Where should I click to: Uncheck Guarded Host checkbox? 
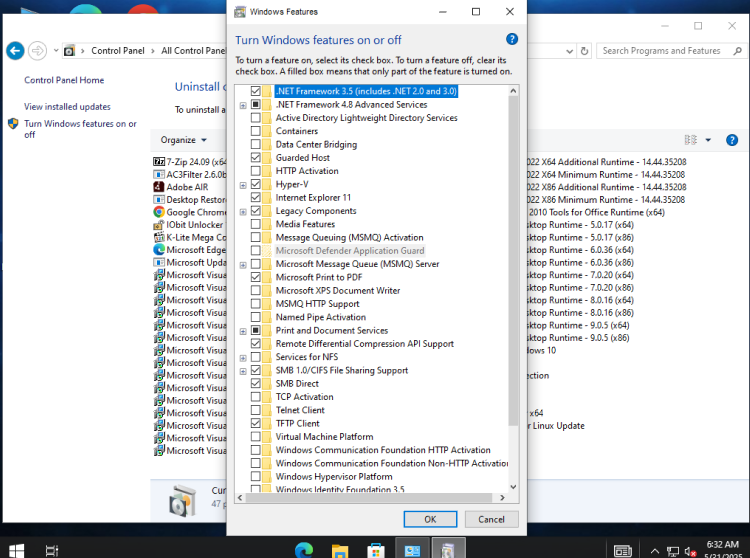pos(255,157)
